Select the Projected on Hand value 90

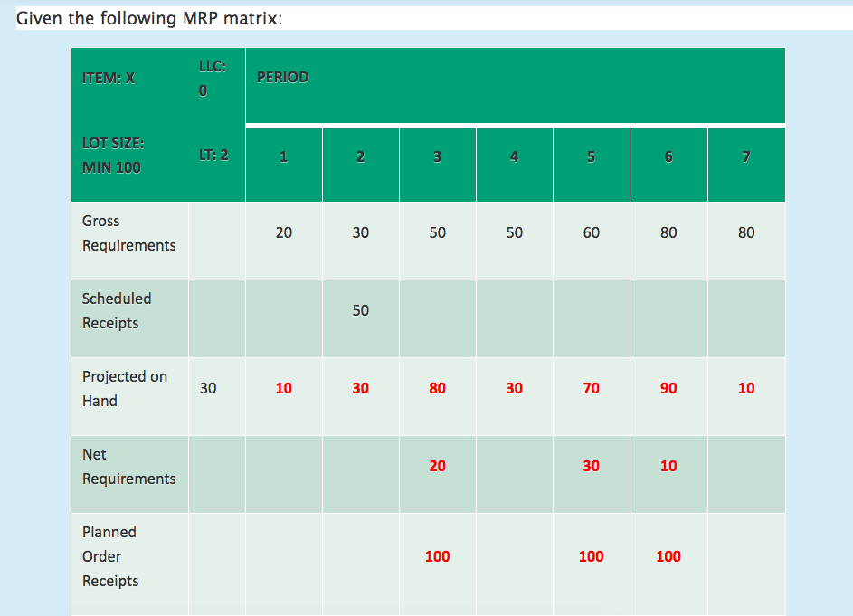[668, 388]
